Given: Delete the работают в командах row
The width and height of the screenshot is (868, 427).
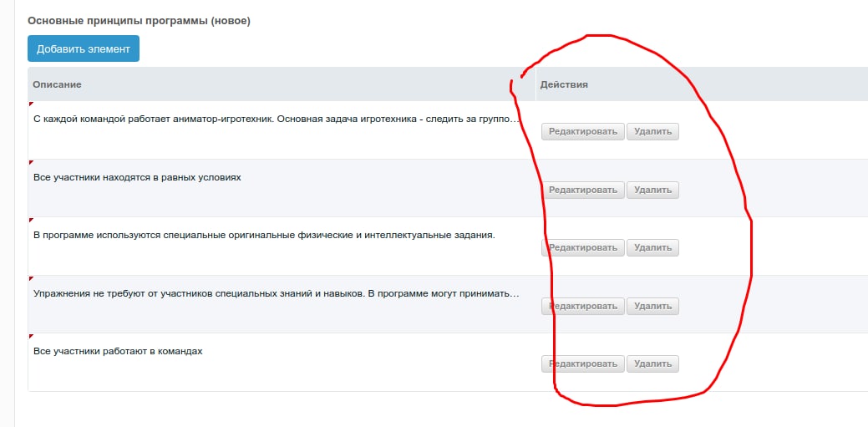Looking at the screenshot, I should tap(652, 363).
